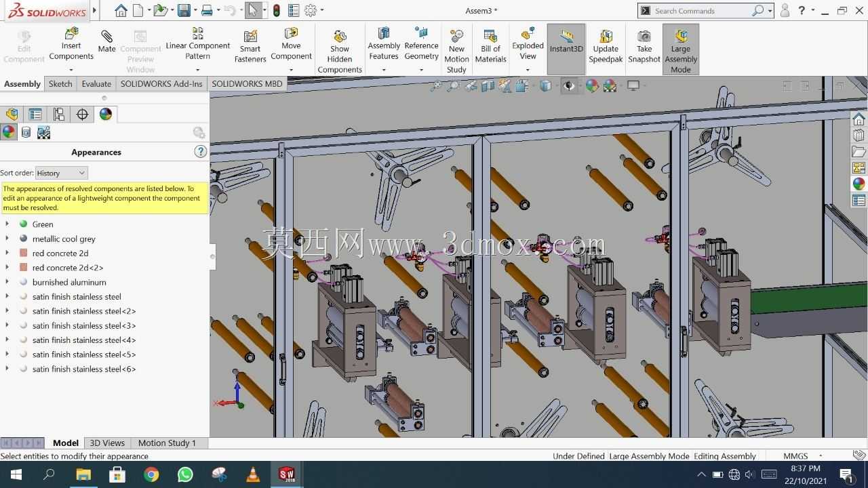Viewport: 868px width, 488px height.
Task: Show the Decals view in DisplayManager
Action: pyautogui.click(x=26, y=132)
